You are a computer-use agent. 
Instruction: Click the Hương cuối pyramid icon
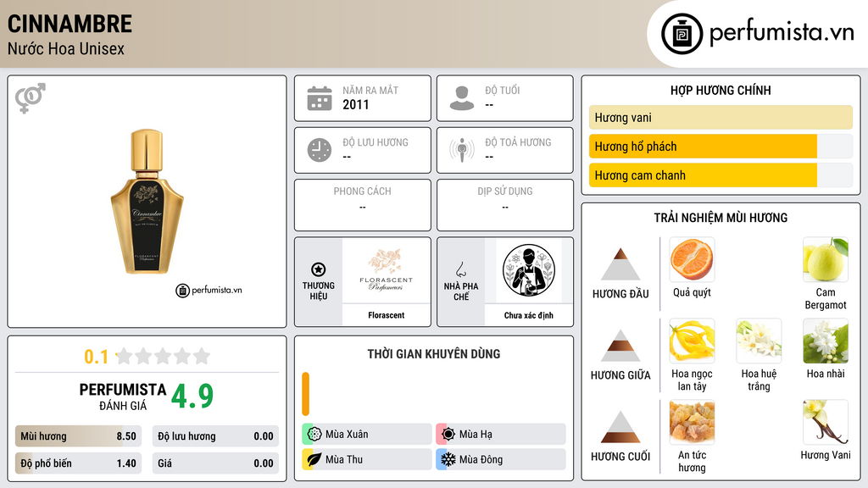pyautogui.click(x=620, y=427)
